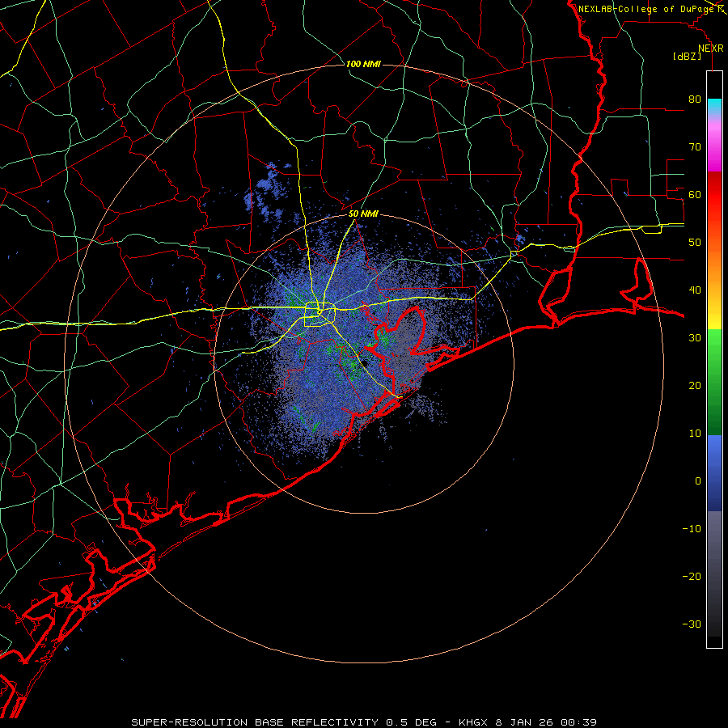The height and width of the screenshot is (728, 728).
Task: Click the 30 dBZ scale value
Action: pyautogui.click(x=695, y=337)
